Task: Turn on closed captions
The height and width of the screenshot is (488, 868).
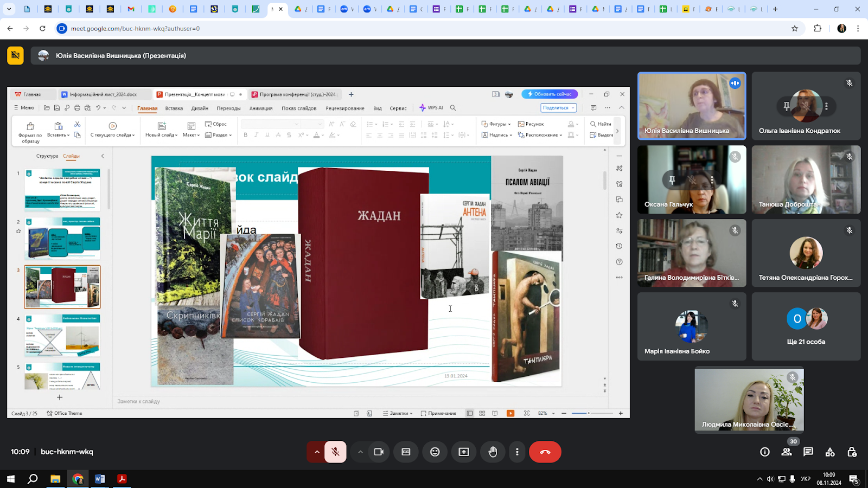Action: click(x=406, y=452)
